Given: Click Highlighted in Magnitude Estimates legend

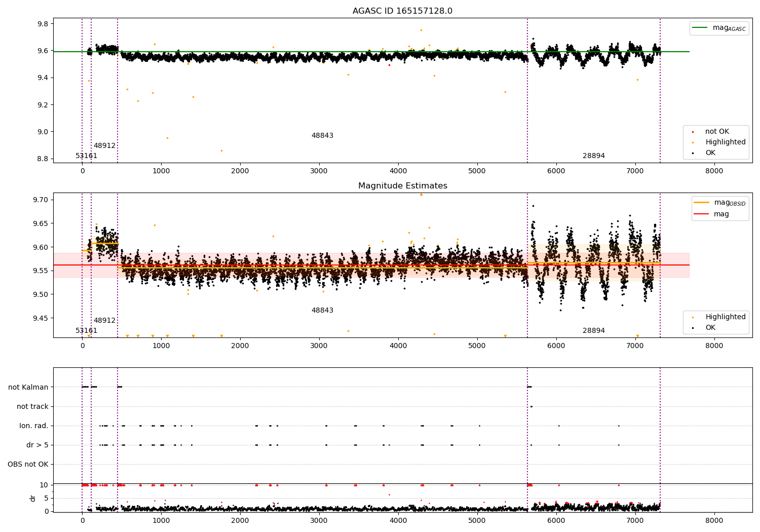Looking at the screenshot, I should pos(726,317).
